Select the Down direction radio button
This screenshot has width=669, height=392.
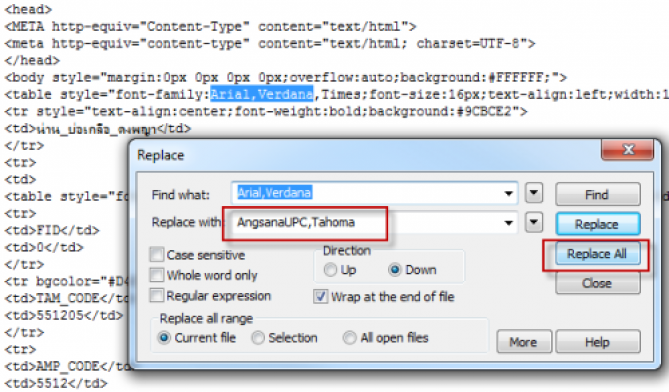(x=395, y=270)
